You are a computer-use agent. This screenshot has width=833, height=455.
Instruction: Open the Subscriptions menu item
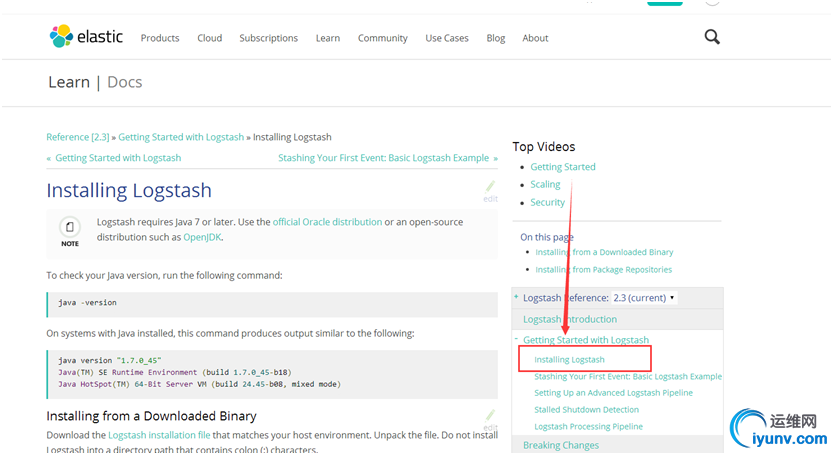tap(268, 38)
